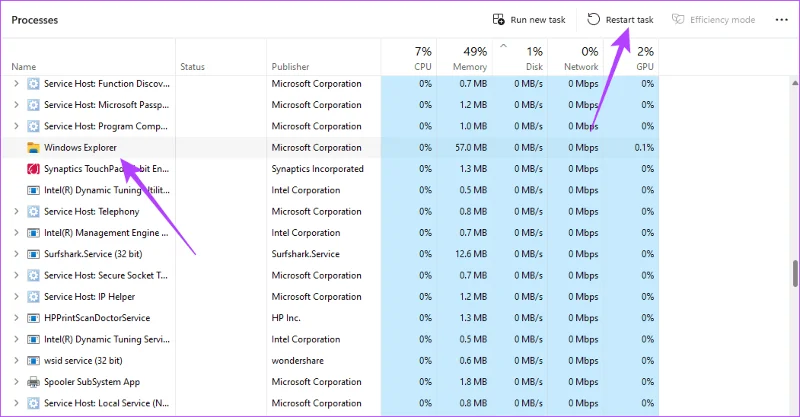Image resolution: width=800 pixels, height=417 pixels.
Task: Expand Intel(R) Dynamic Tuning Service row
Action: (16, 339)
